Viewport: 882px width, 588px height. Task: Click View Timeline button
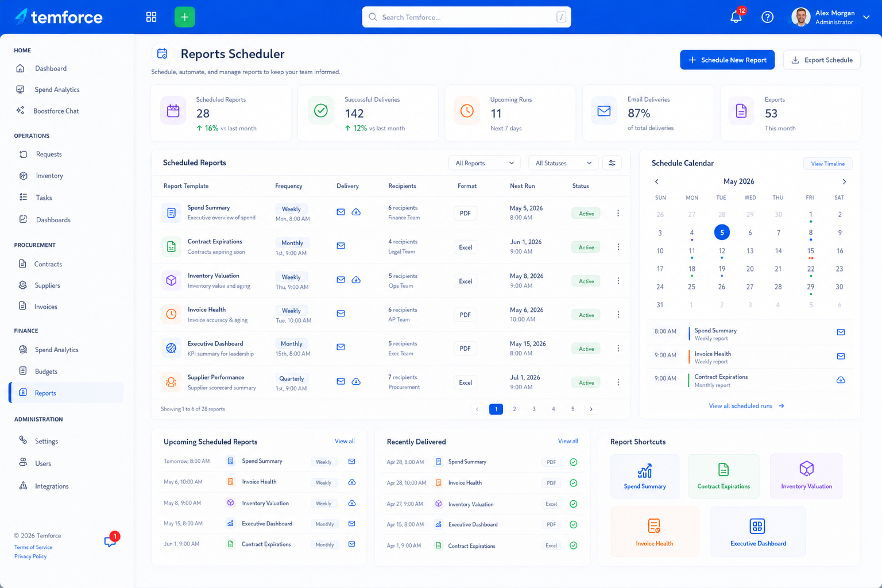pos(827,164)
